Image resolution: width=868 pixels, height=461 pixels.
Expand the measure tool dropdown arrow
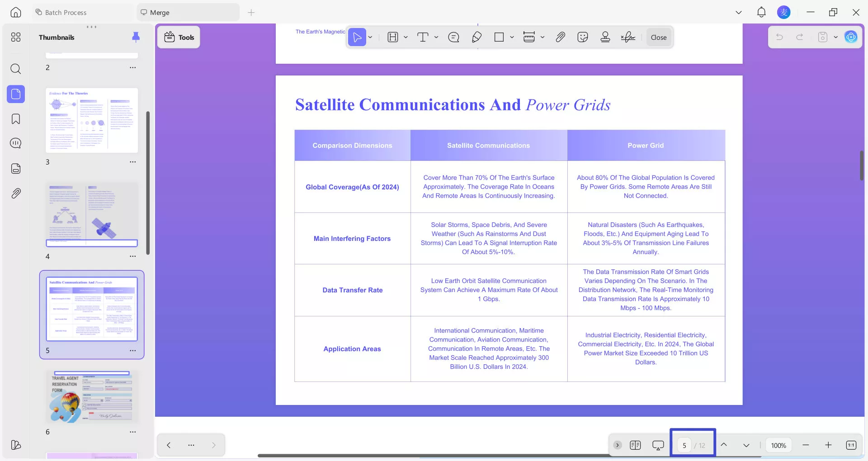coord(542,37)
